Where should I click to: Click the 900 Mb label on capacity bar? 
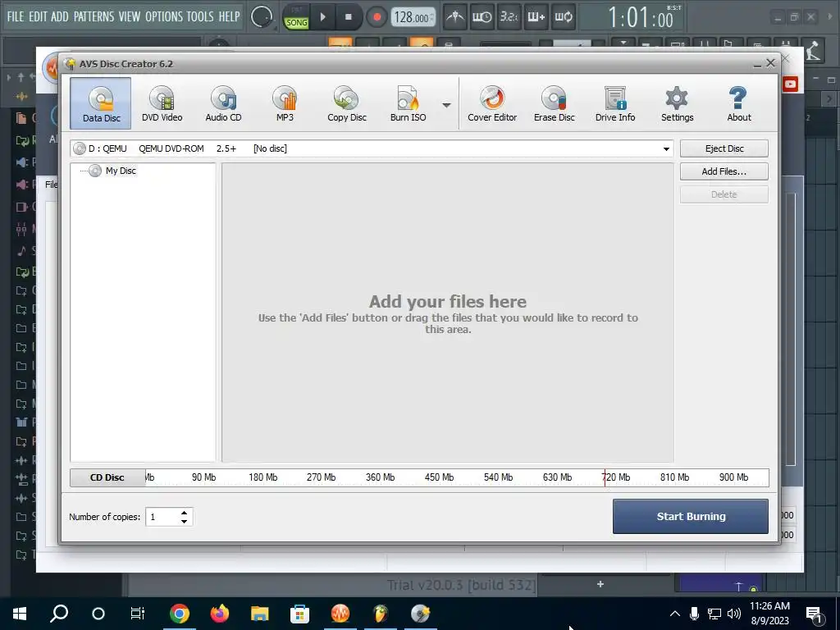pos(733,477)
